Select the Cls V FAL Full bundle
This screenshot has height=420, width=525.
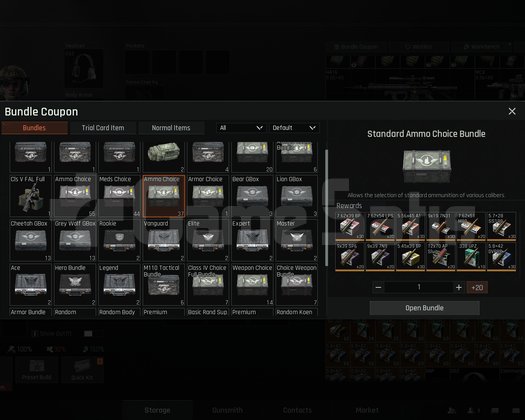pos(30,196)
